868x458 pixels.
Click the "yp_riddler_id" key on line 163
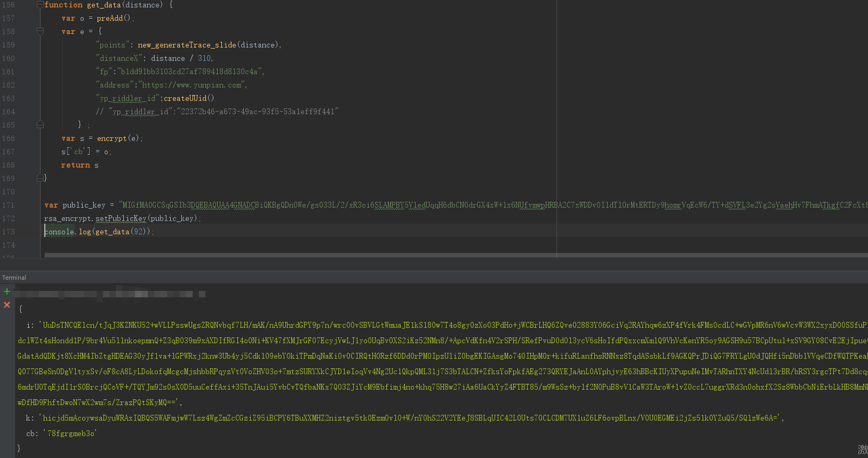tap(128, 98)
